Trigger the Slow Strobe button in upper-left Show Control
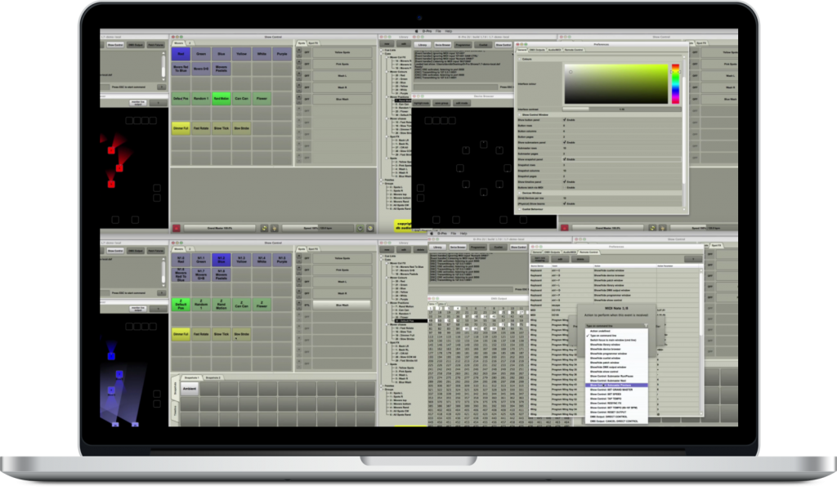 (242, 128)
